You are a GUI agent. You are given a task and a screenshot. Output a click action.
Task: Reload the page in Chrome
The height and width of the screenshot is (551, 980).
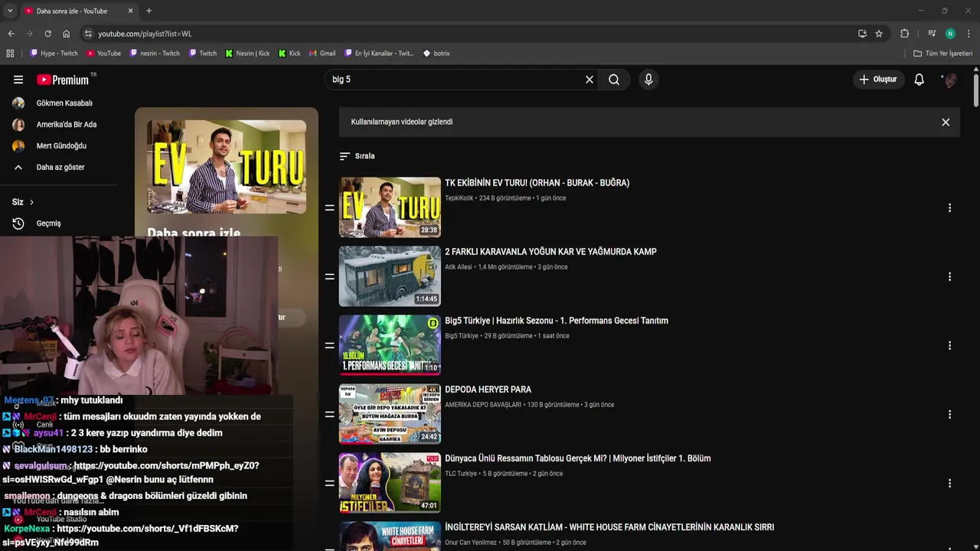47,34
